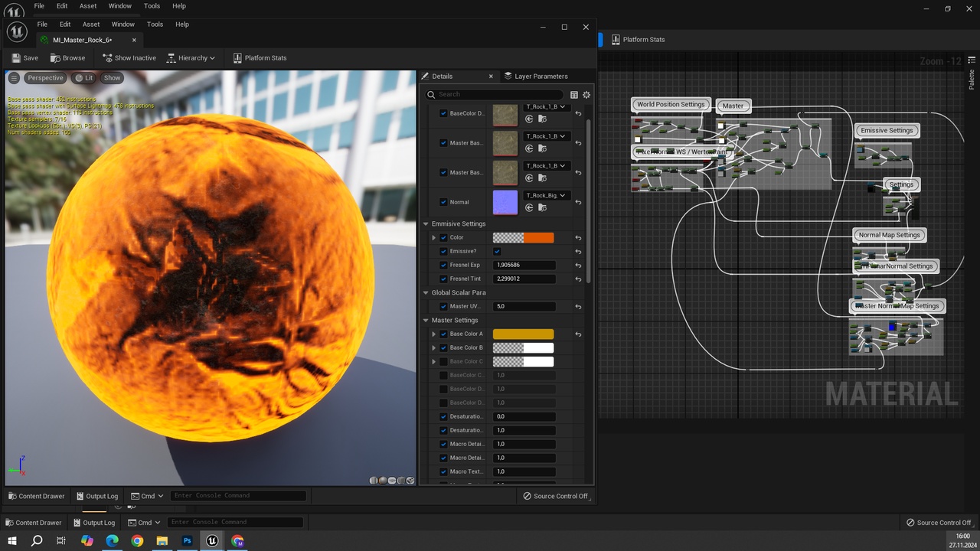This screenshot has height=551, width=980.
Task: Open the Base Color A yellow swatch
Action: tap(523, 334)
